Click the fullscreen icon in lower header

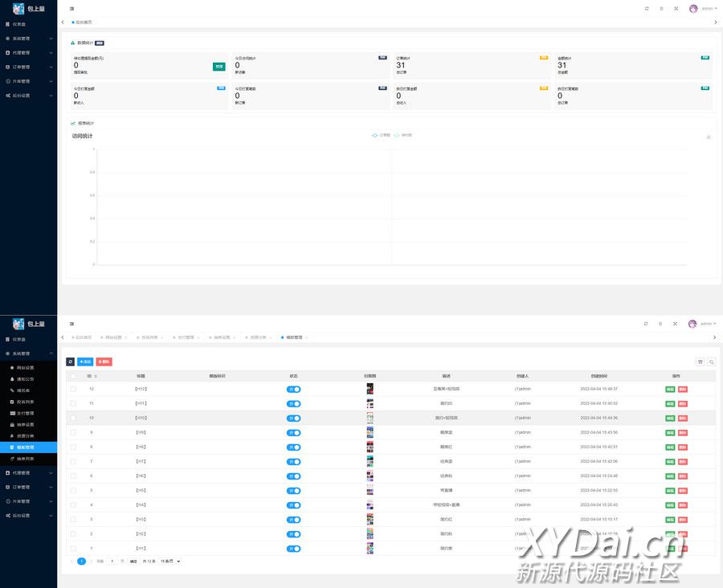pyautogui.click(x=675, y=324)
